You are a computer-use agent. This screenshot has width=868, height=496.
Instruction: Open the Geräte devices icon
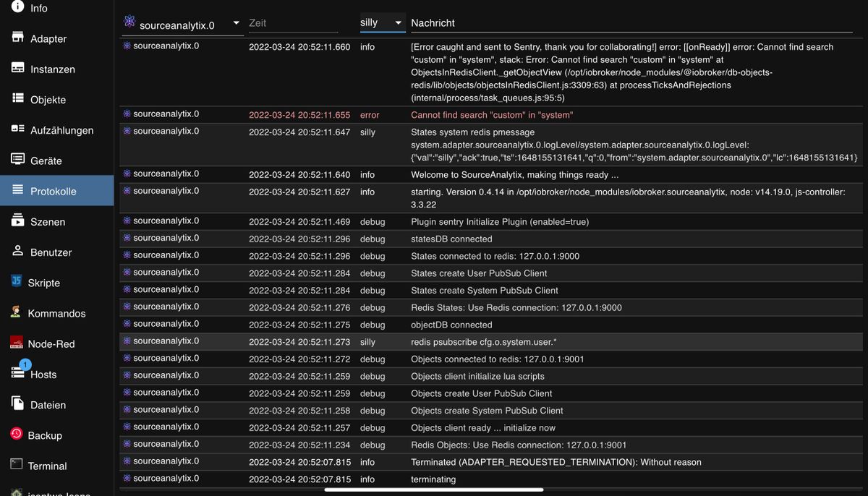coord(17,160)
